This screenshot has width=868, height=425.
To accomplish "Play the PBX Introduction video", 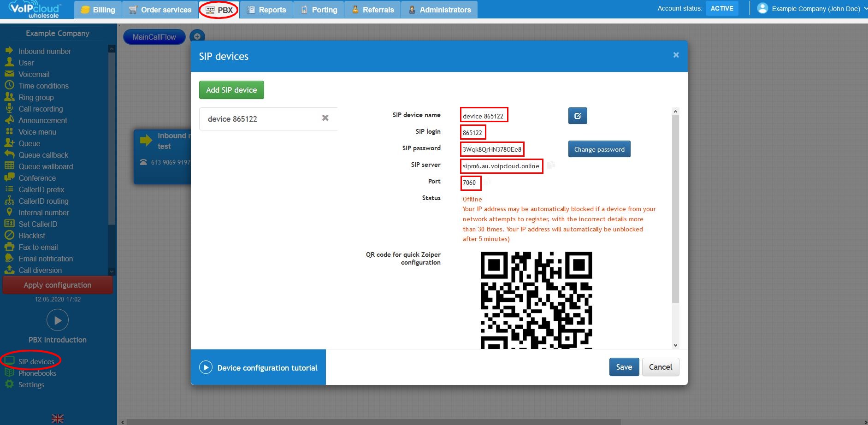I will [x=57, y=320].
